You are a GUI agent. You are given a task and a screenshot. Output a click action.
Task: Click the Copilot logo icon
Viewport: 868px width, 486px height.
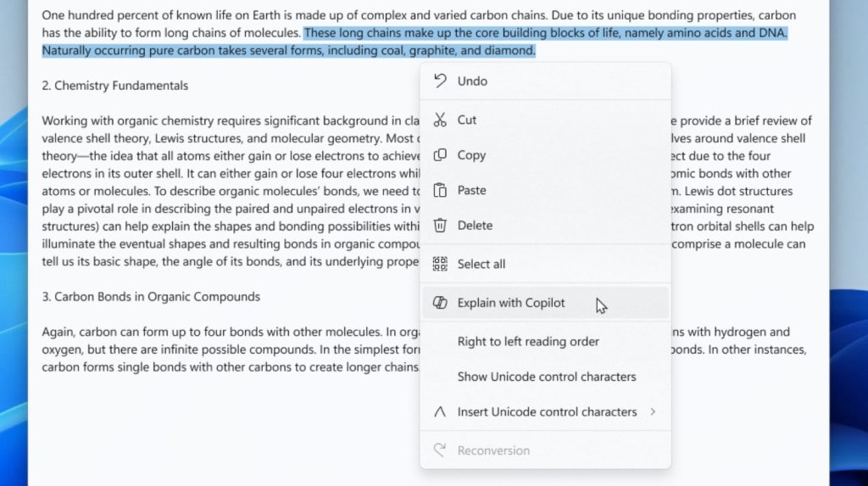pos(439,303)
